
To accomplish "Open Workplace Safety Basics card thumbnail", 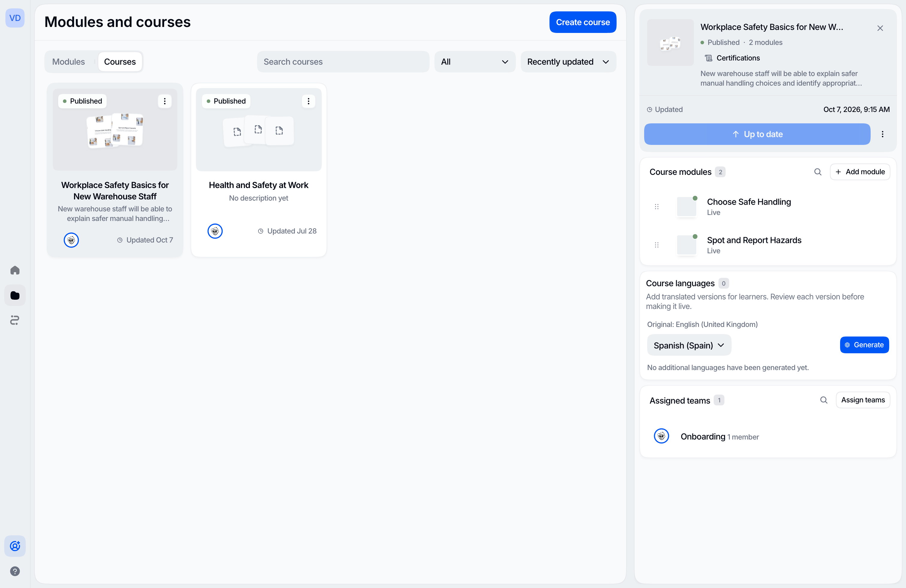I will [x=115, y=130].
